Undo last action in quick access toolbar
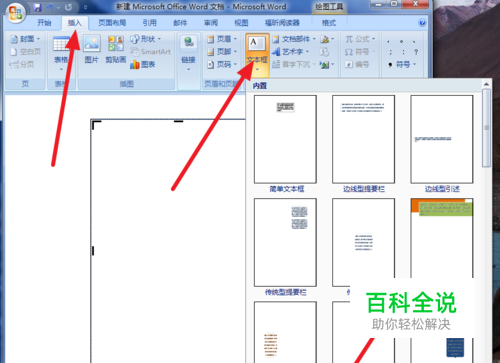This screenshot has width=500, height=363. click(x=50, y=7)
